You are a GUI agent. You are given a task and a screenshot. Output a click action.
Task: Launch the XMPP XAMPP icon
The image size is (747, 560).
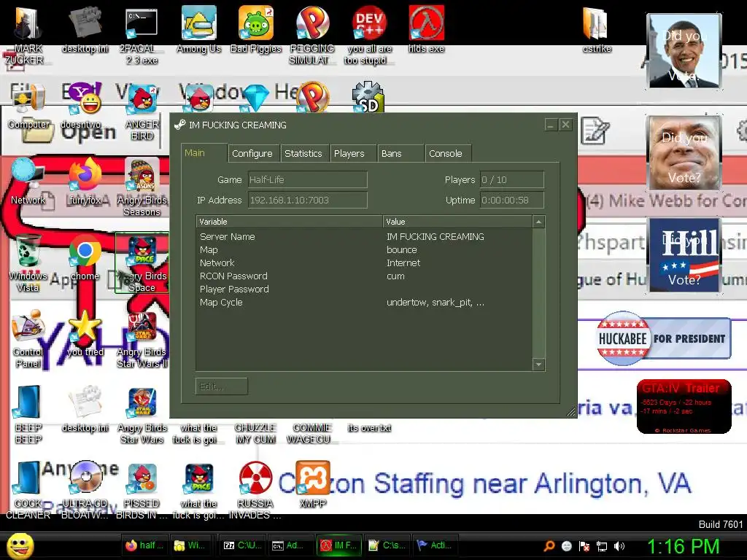(313, 478)
